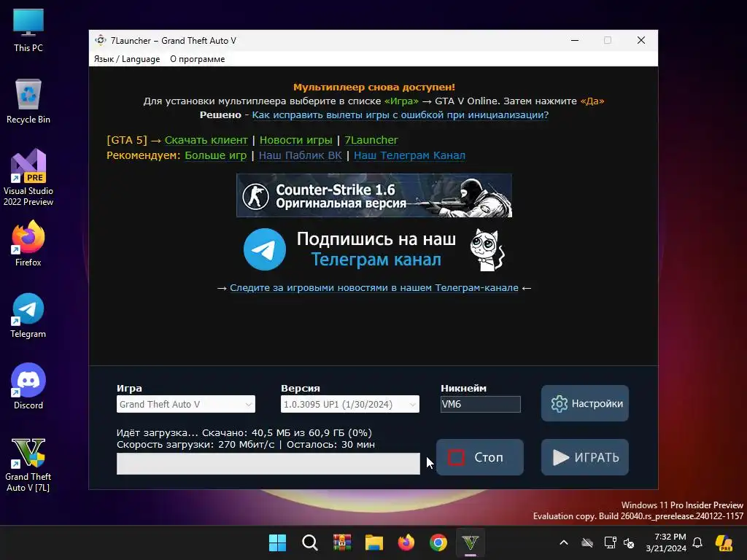Image resolution: width=747 pixels, height=560 pixels.
Task: Select the Discord desktop shortcut
Action: [28, 386]
